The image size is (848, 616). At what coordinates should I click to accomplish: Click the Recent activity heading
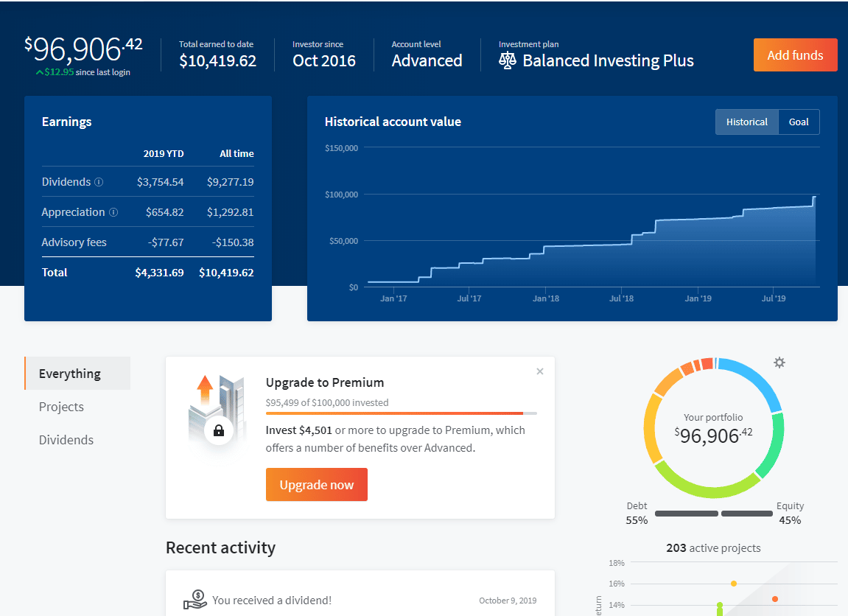pyautogui.click(x=220, y=548)
